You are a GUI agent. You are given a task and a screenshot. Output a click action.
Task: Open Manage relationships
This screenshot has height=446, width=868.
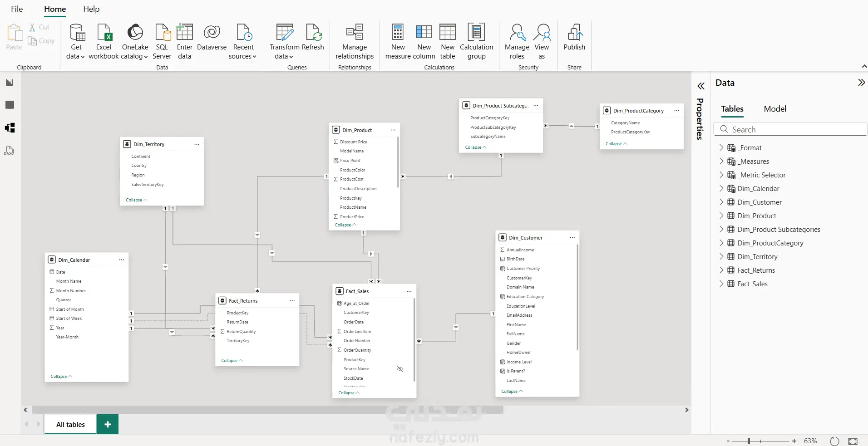tap(355, 41)
